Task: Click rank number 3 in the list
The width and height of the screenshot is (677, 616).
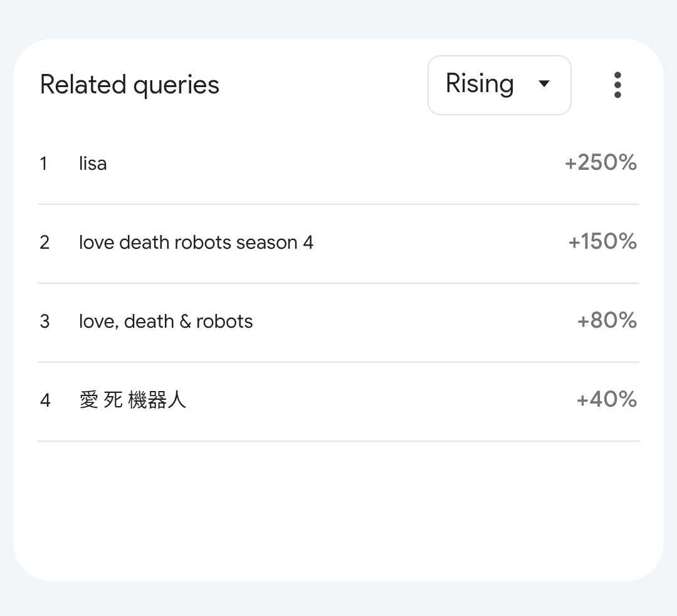Action: coord(45,321)
